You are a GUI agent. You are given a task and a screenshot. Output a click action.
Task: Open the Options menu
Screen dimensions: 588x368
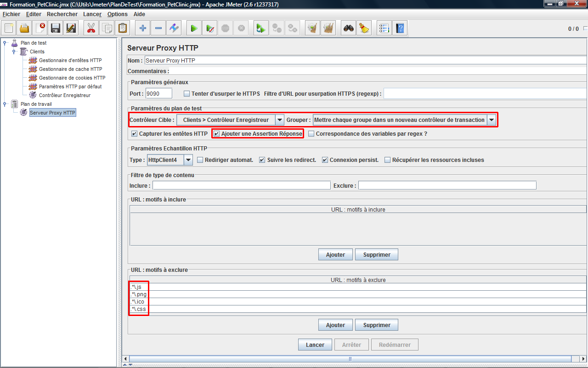pos(118,14)
